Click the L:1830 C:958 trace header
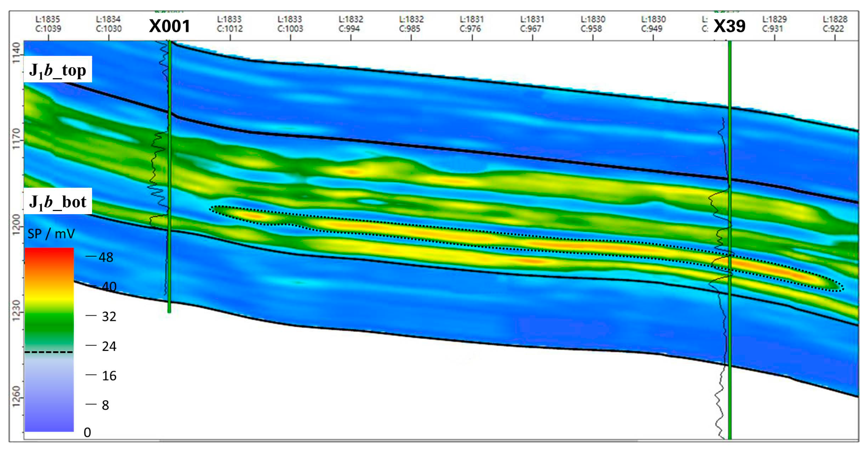Viewport: 868px width, 456px height. point(593,24)
